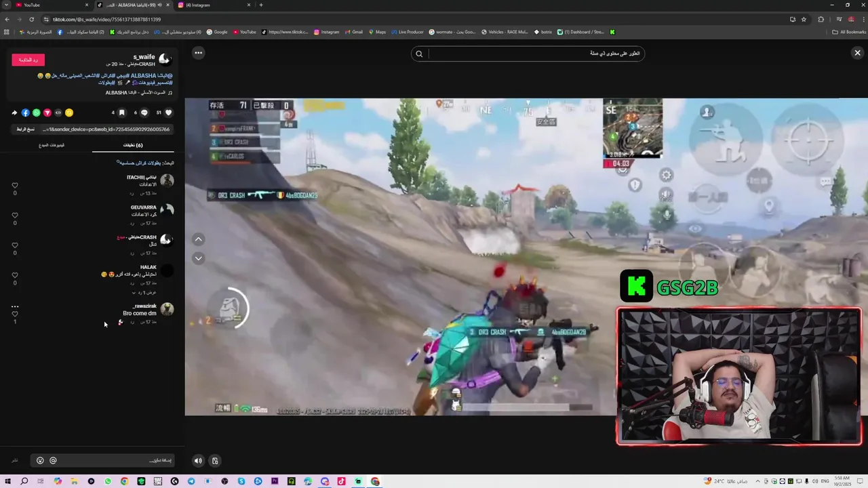
Task: Like GEUVARRA's comment with heart icon
Action: [15, 215]
